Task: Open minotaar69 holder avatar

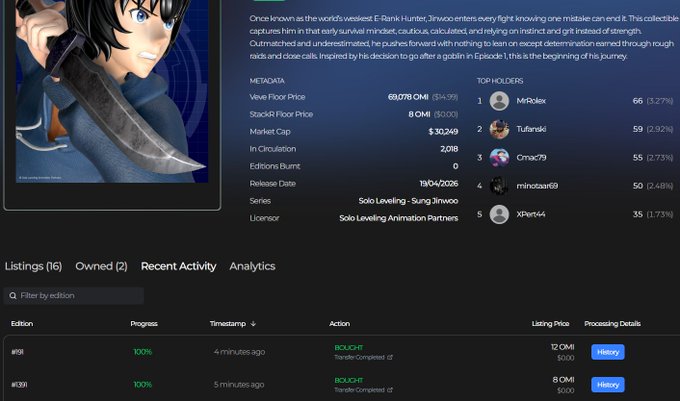Action: 499,186
